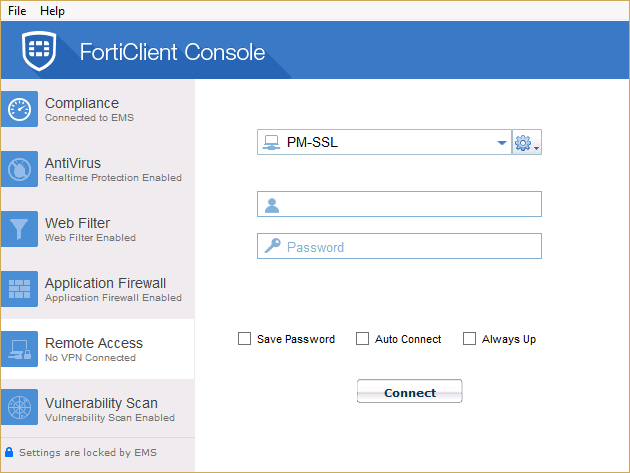Select the Application Firewall brick icon
Viewport: 630px width, 473px height.
tap(19, 289)
